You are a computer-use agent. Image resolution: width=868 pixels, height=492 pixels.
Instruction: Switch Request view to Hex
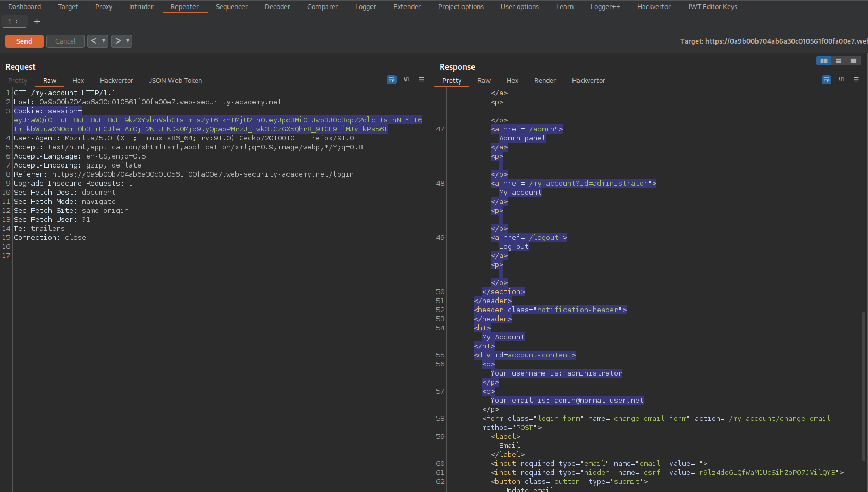tap(78, 81)
